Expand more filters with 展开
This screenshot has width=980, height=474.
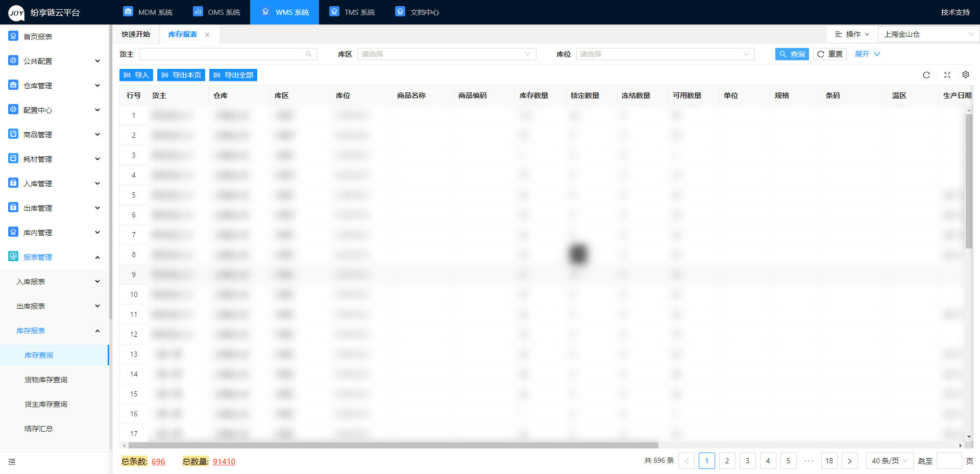point(867,54)
